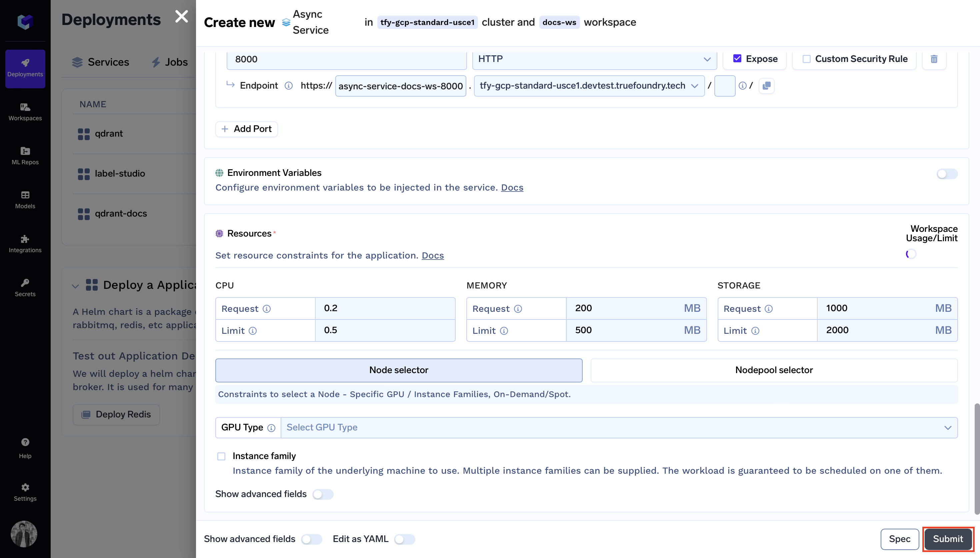Select the qdrant-docs deployment row
The height and width of the screenshot is (558, 980).
134,214
